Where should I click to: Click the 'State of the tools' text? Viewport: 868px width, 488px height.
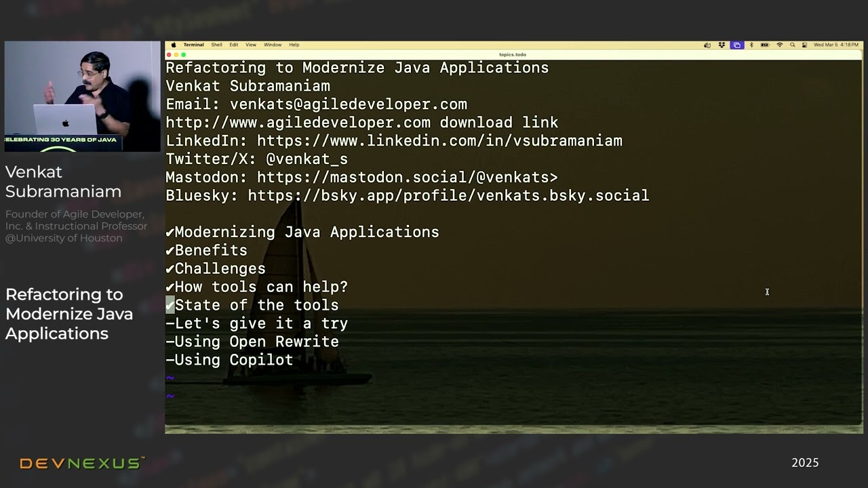257,306
